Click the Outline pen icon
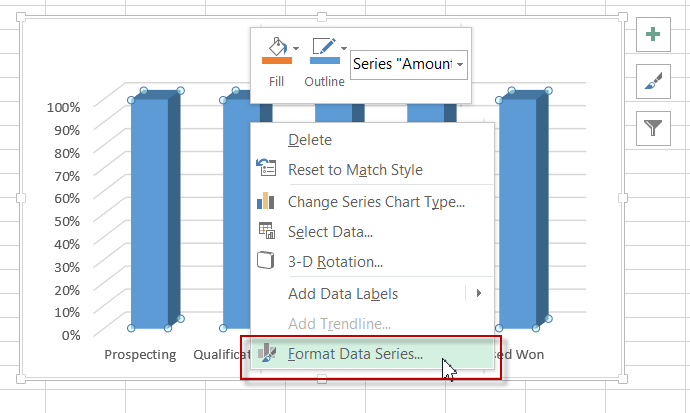Viewport: 690px width, 413px height. (x=324, y=46)
